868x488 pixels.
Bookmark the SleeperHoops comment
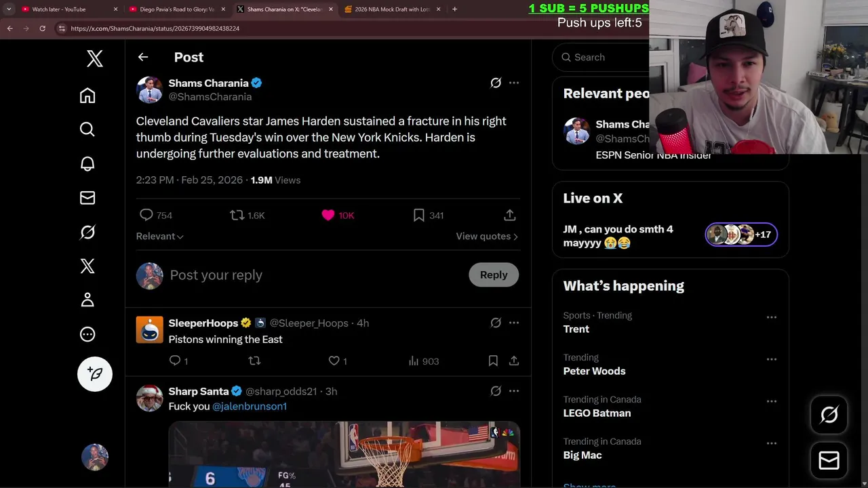(x=493, y=361)
